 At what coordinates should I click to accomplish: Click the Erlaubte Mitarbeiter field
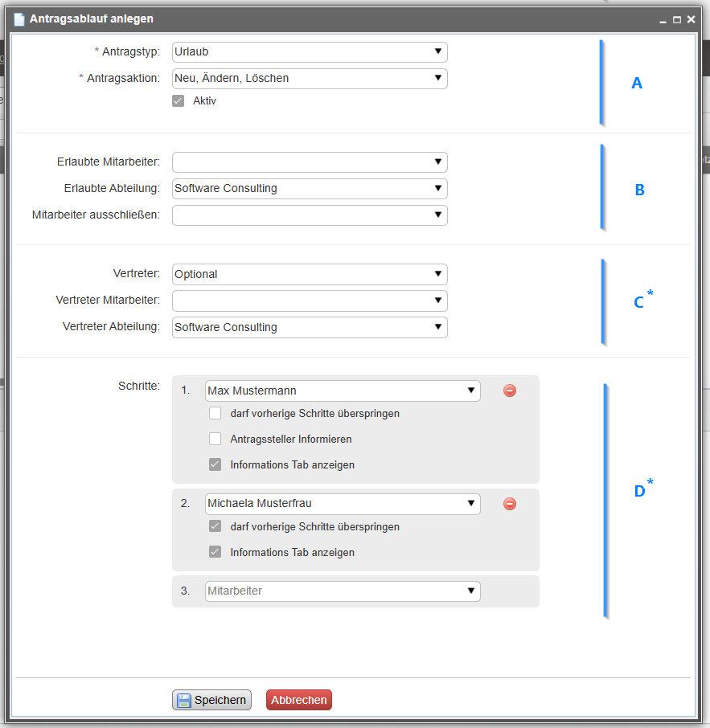[310, 162]
